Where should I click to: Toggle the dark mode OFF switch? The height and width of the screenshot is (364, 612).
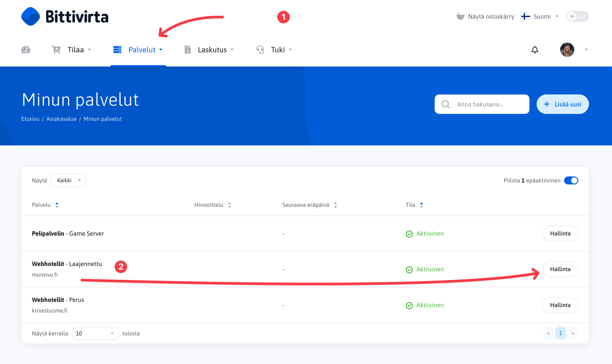[x=577, y=16]
